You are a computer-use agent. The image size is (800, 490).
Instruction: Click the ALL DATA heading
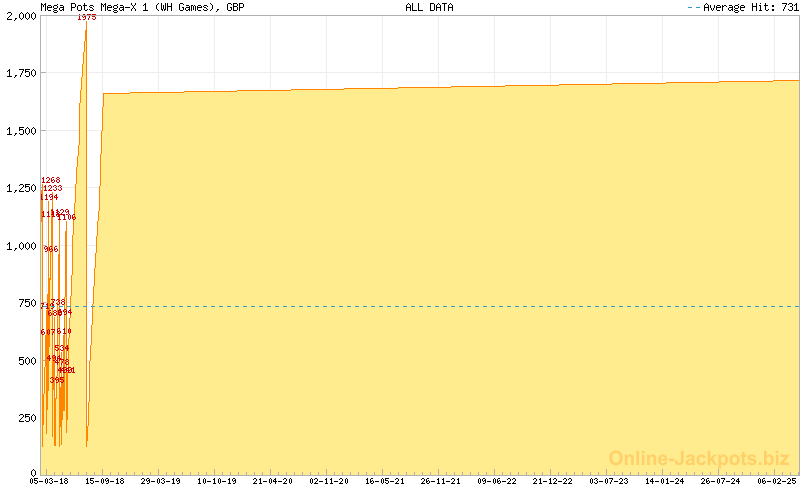[x=429, y=7]
